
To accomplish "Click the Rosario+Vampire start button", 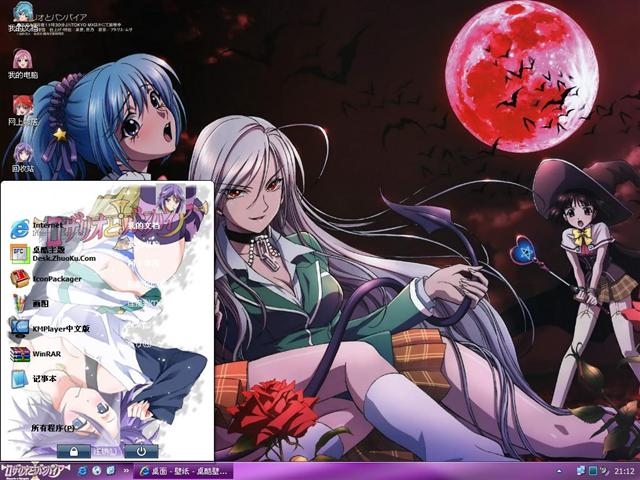I will click(x=35, y=471).
